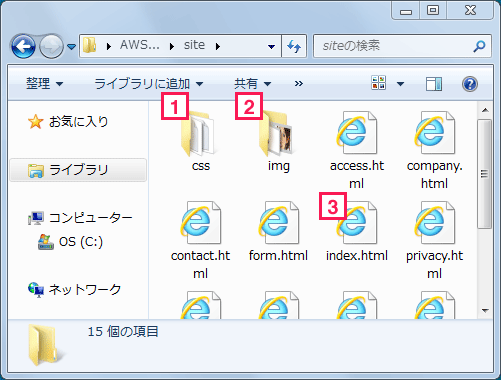Open the 共有 menu
This screenshot has height=380, width=501.
coord(253,83)
